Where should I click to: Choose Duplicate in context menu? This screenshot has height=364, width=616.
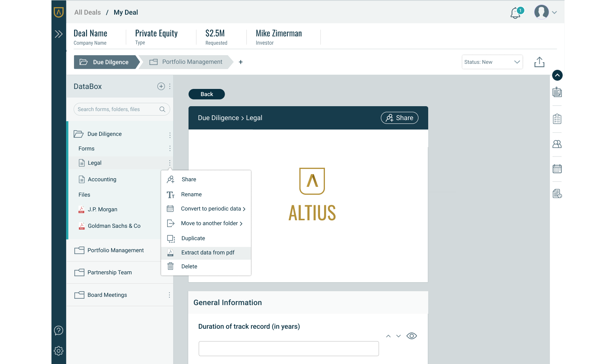tap(206, 238)
